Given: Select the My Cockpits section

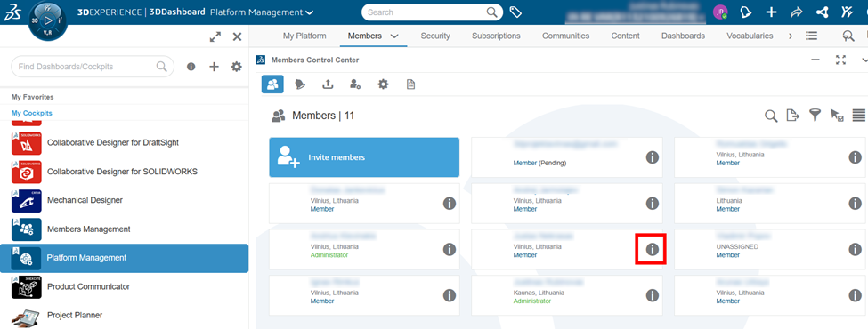Looking at the screenshot, I should tap(32, 113).
